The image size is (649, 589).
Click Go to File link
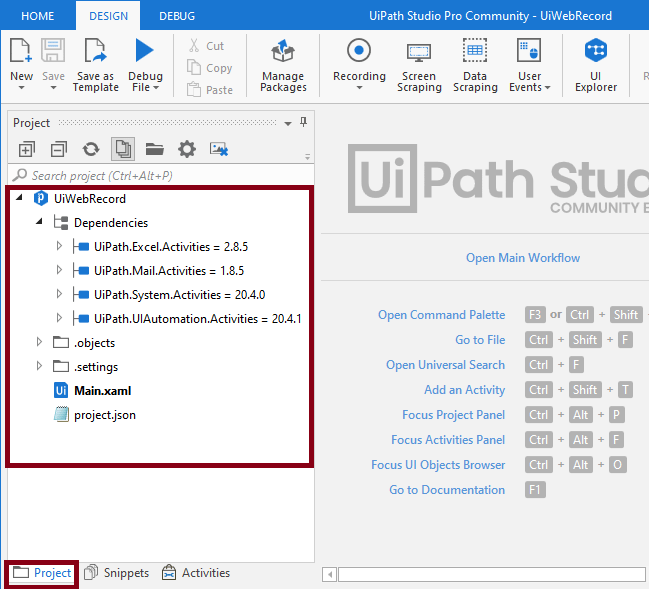coord(480,340)
